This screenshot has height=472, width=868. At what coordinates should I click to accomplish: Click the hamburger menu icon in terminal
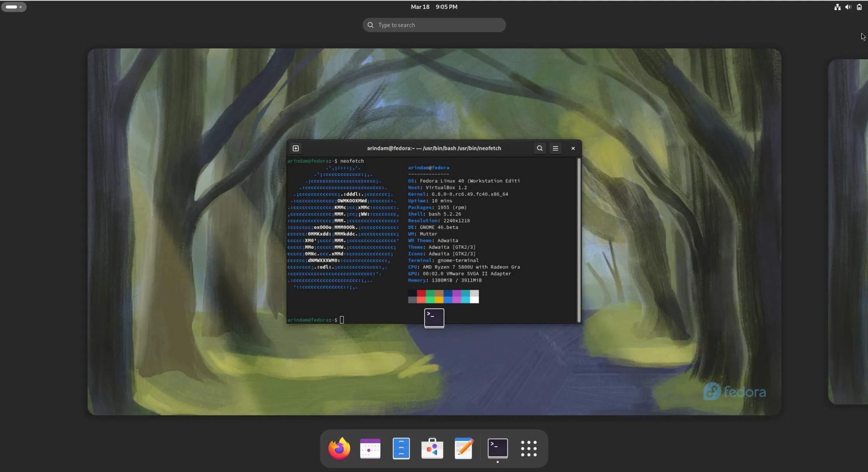pyautogui.click(x=555, y=148)
